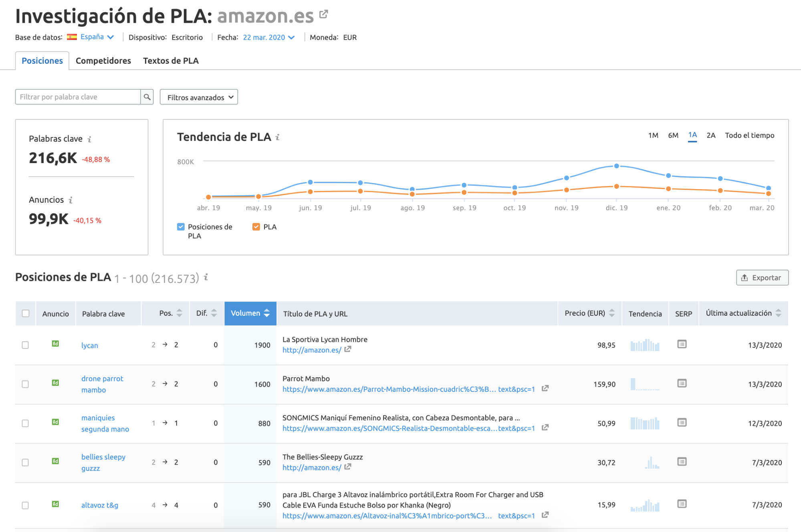Image resolution: width=801 pixels, height=532 pixels.
Task: Open the bellies sleepy guzzz keyword link
Action: coord(103,463)
